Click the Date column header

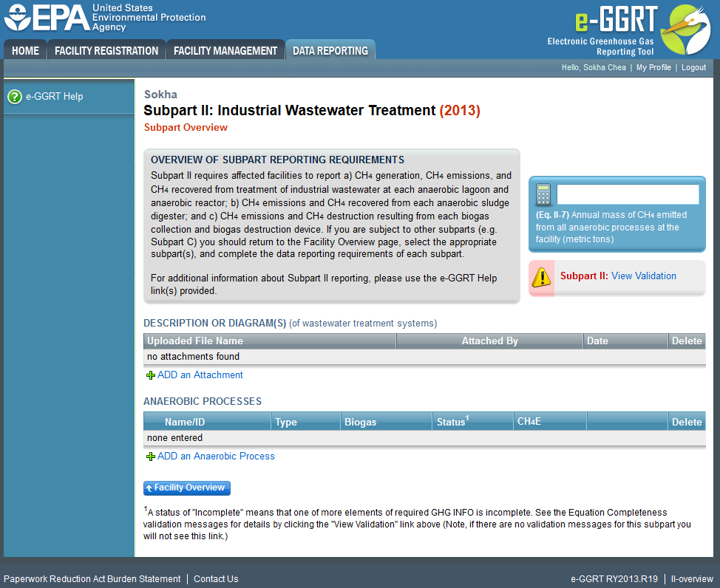[x=625, y=341]
